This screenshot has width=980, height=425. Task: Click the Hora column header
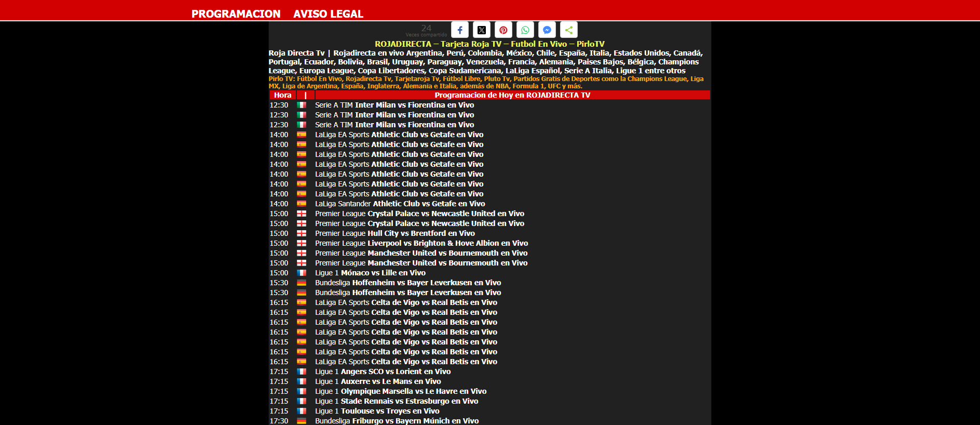pos(282,95)
